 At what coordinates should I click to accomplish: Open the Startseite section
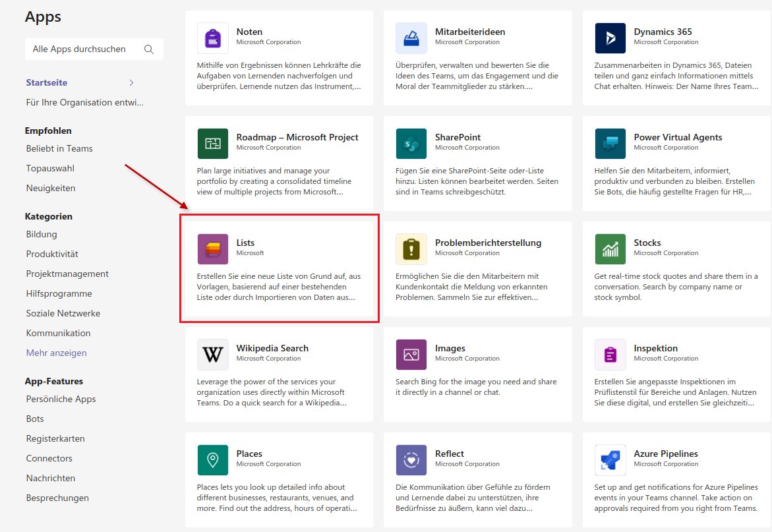[x=47, y=82]
